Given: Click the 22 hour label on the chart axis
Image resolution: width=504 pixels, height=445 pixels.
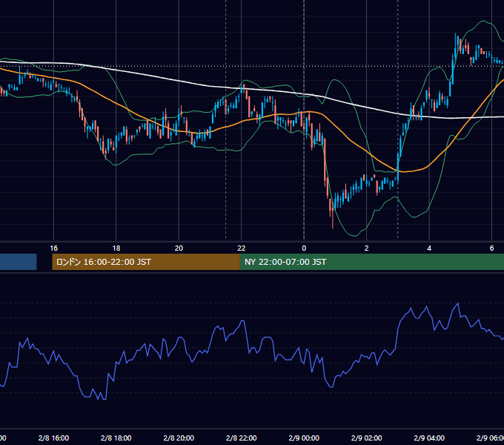Looking at the screenshot, I should 242,248.
